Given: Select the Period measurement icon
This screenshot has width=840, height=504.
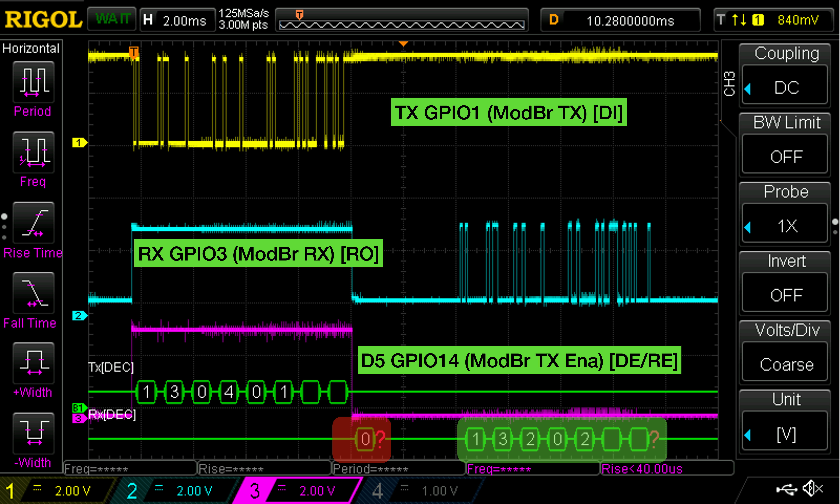Looking at the screenshot, I should point(33,82).
